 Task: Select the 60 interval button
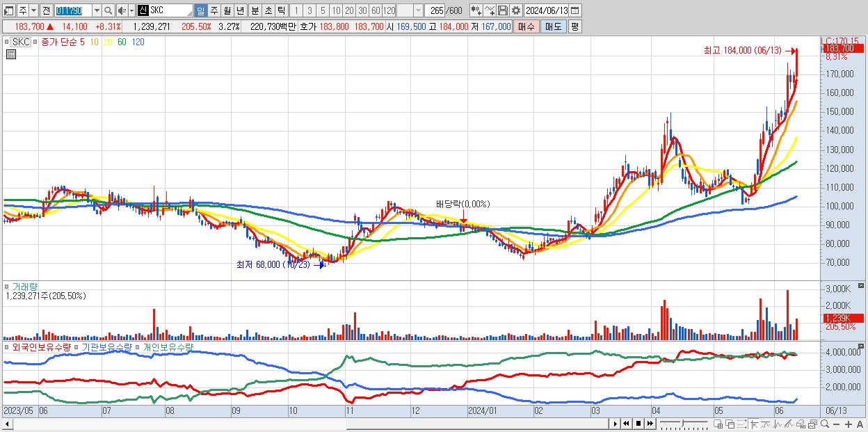point(376,10)
